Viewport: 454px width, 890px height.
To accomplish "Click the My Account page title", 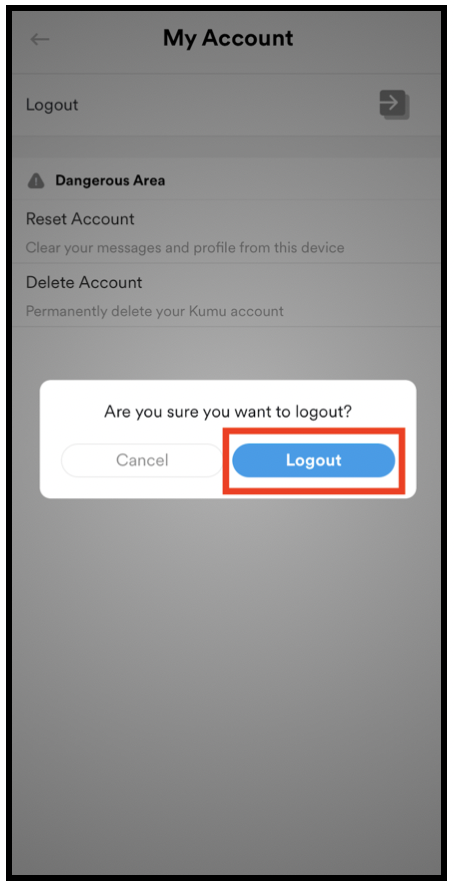I will 228,38.
